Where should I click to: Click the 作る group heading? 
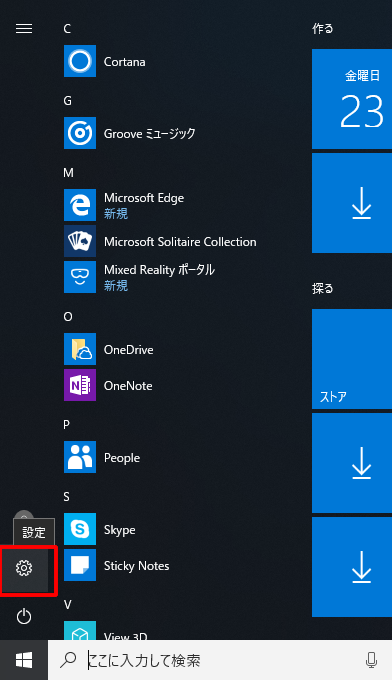(323, 29)
